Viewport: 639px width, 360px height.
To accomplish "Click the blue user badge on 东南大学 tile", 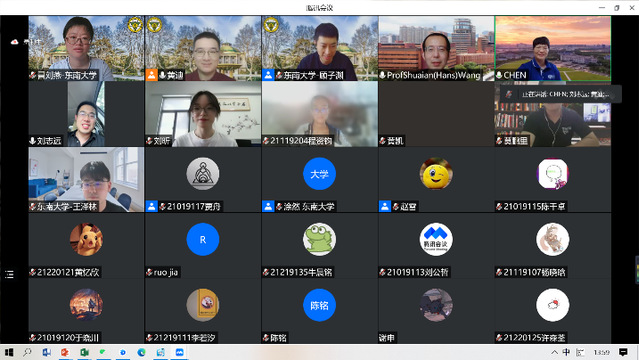I will 268,75.
